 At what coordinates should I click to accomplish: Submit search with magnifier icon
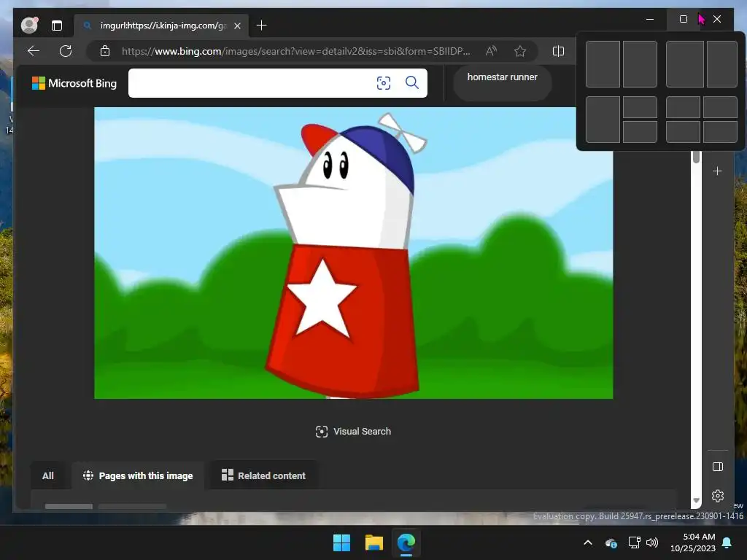412,83
